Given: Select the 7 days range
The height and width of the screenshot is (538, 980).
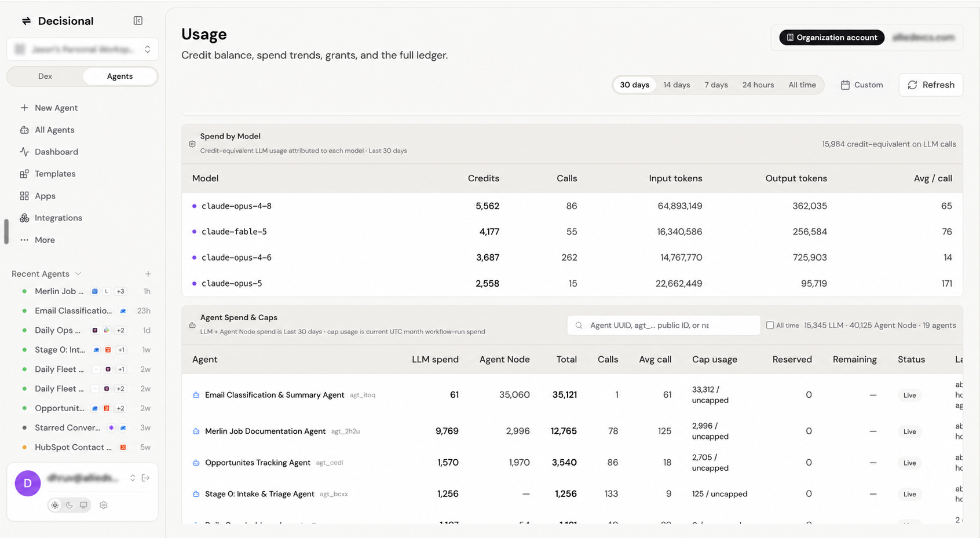Looking at the screenshot, I should tap(716, 85).
